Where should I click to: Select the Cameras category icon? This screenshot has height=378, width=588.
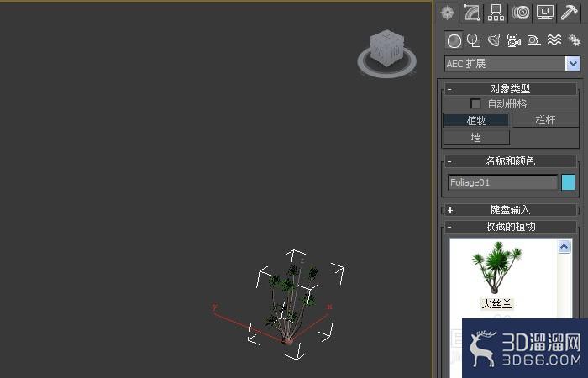coord(514,40)
